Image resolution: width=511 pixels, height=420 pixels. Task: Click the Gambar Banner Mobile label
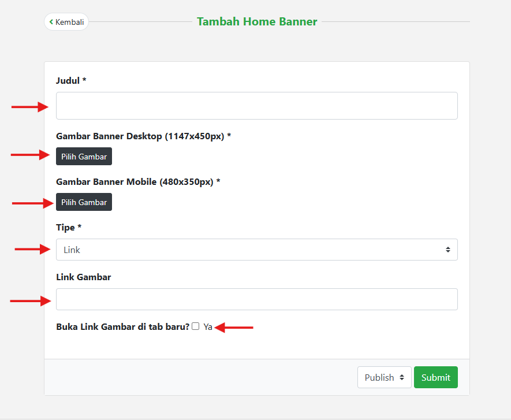pyautogui.click(x=138, y=182)
